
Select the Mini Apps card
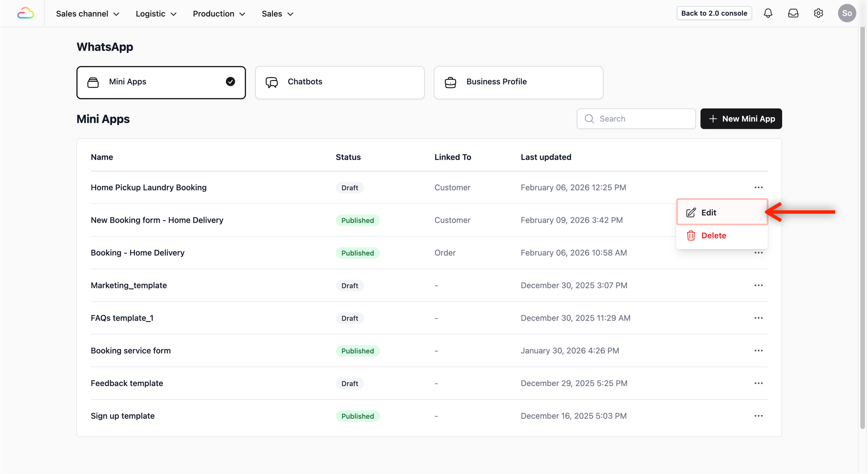161,82
